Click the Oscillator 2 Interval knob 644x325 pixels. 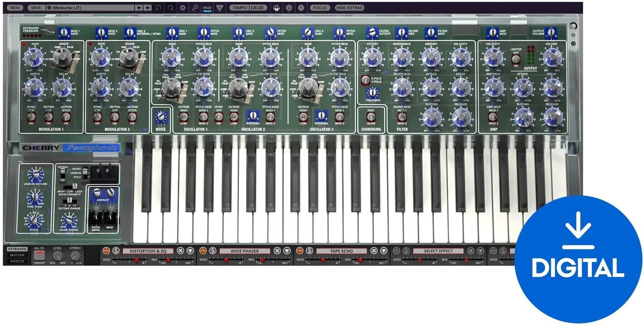coord(253,115)
